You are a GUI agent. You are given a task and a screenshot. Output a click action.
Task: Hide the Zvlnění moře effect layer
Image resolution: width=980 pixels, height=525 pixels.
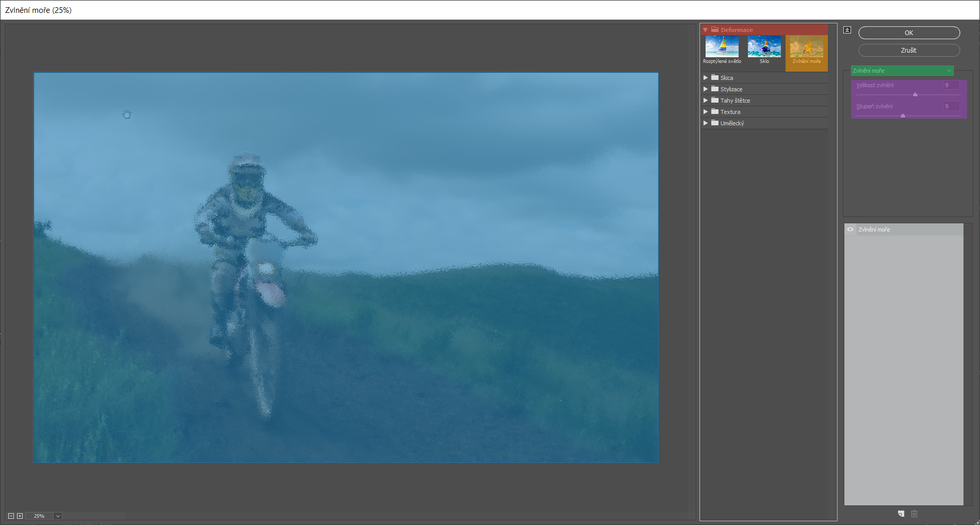850,229
